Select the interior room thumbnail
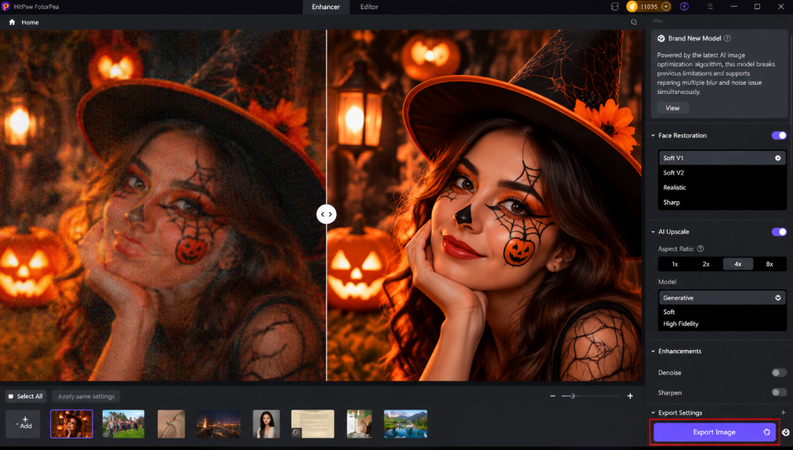 pyautogui.click(x=360, y=424)
